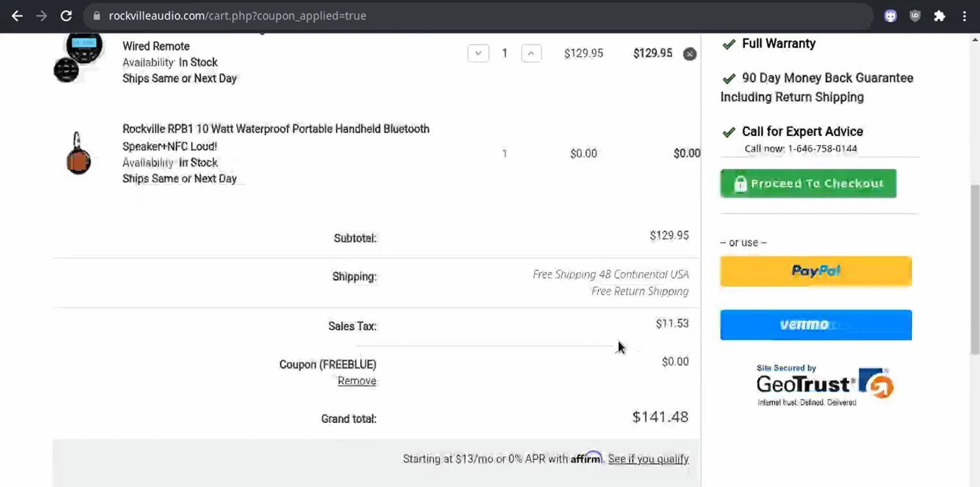This screenshot has width=980, height=487.
Task: Click the Free Return Shipping text
Action: coord(640,291)
